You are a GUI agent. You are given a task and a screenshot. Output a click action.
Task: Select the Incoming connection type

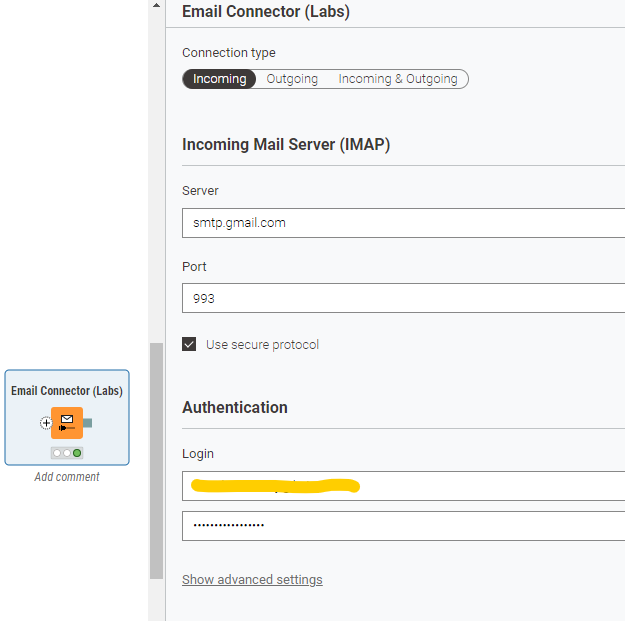pyautogui.click(x=219, y=79)
